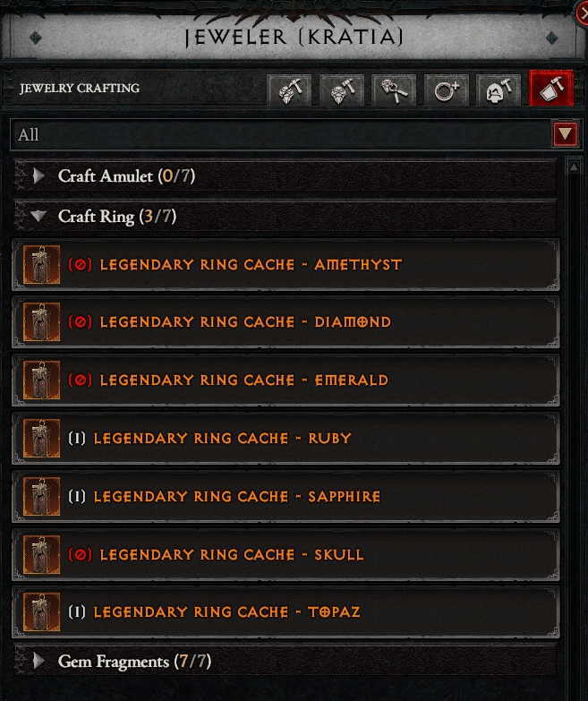The height and width of the screenshot is (701, 588).
Task: Select Legendary Ring Cache - Ruby recipe
Action: [285, 438]
